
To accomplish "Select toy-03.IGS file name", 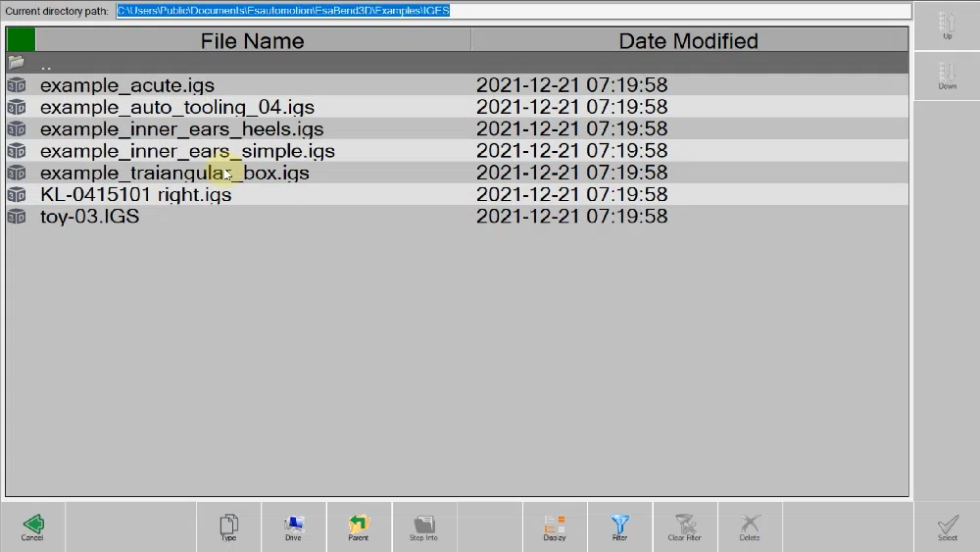I will pyautogui.click(x=89, y=217).
